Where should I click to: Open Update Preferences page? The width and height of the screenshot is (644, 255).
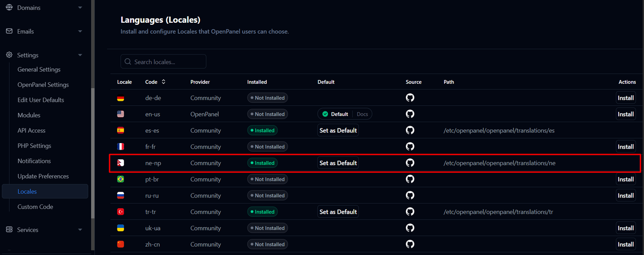43,176
